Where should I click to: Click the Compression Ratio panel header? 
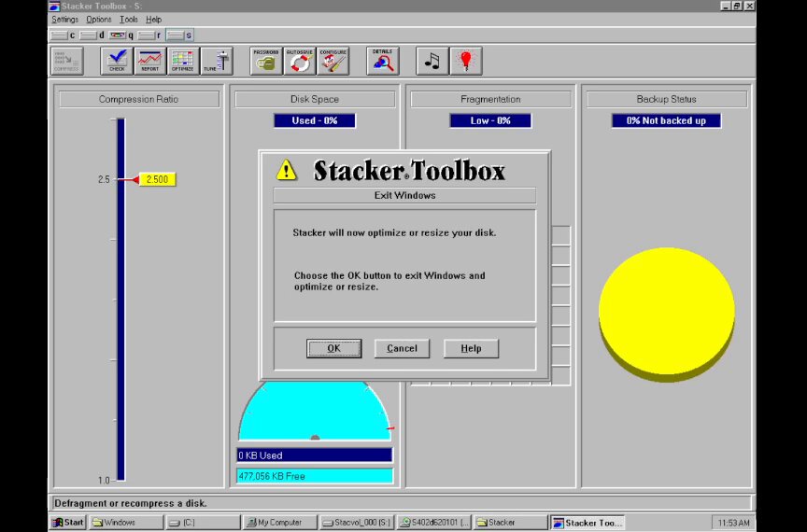click(x=139, y=99)
